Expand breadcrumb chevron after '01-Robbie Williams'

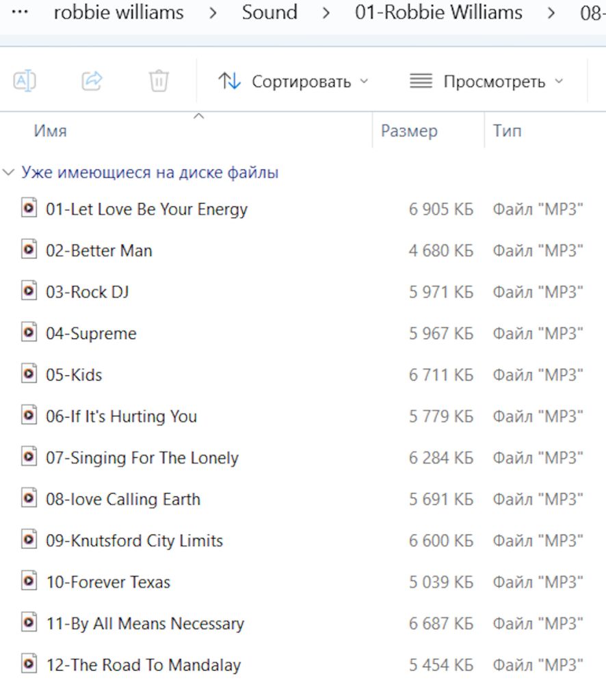(x=551, y=13)
